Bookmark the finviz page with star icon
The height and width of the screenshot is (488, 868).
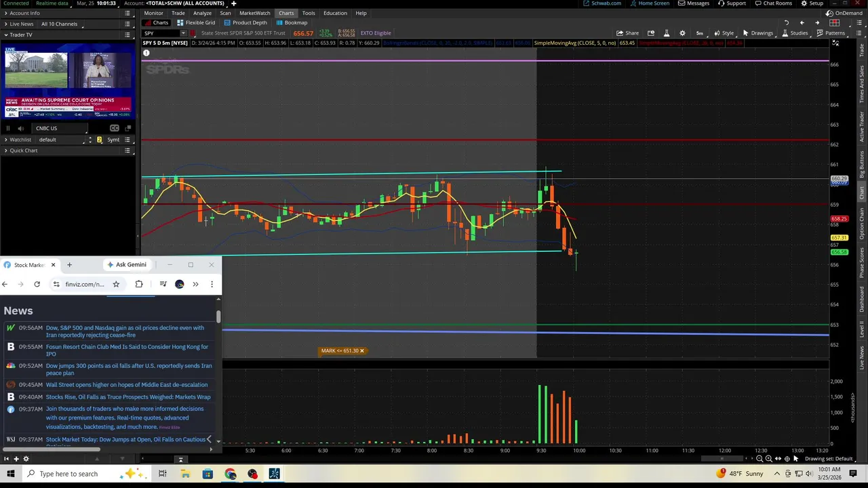[x=116, y=284]
